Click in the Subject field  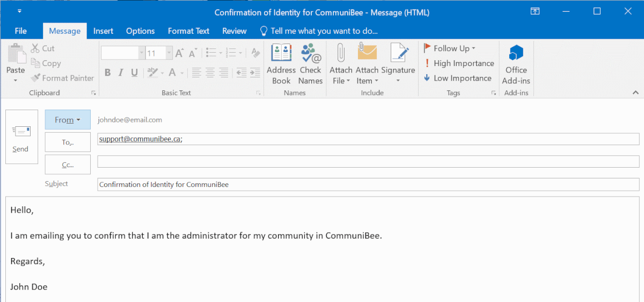[x=368, y=184]
